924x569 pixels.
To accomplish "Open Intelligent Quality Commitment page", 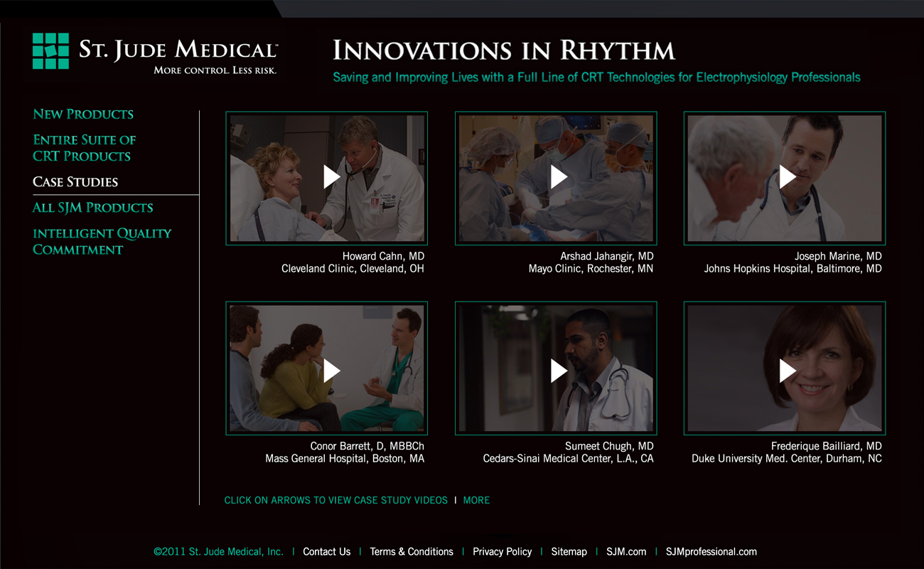I will (x=102, y=241).
